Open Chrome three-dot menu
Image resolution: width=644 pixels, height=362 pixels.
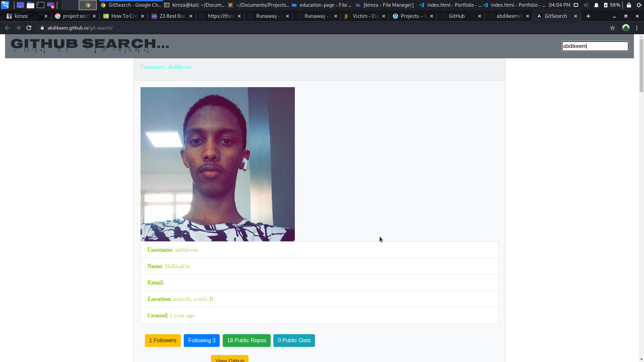(x=637, y=28)
